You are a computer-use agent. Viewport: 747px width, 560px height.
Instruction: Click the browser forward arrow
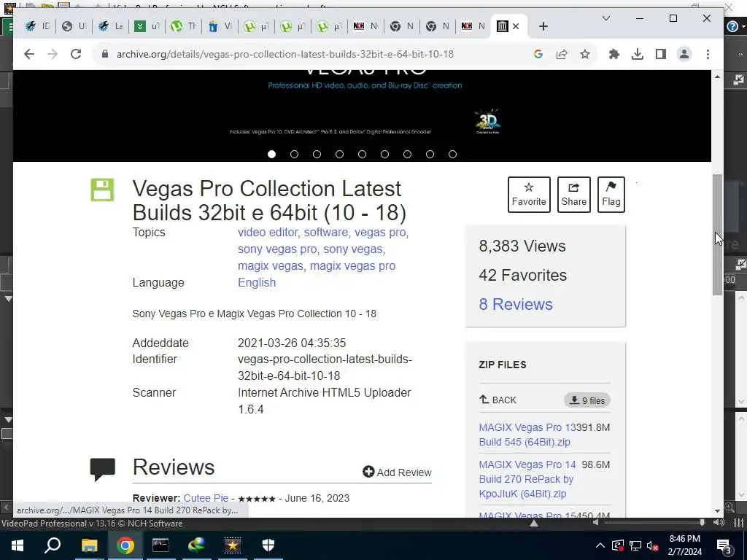53,54
